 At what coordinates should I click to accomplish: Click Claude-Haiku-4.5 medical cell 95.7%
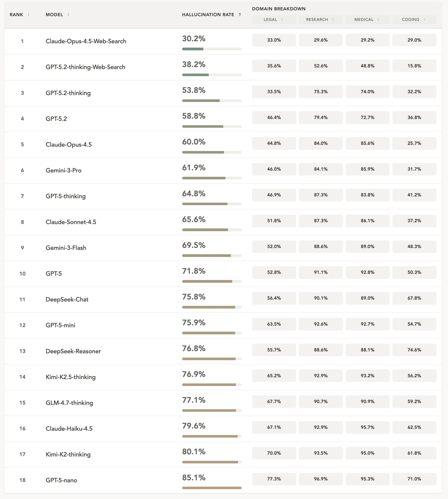click(x=367, y=427)
